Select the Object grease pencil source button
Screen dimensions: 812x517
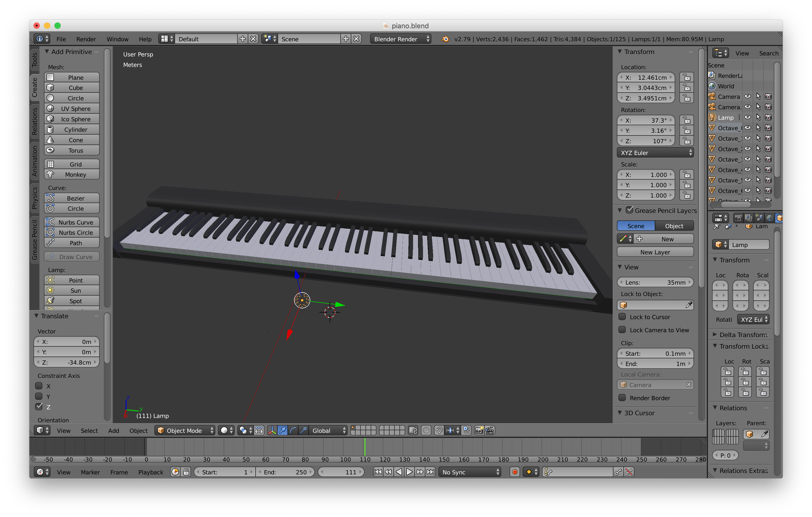[674, 226]
